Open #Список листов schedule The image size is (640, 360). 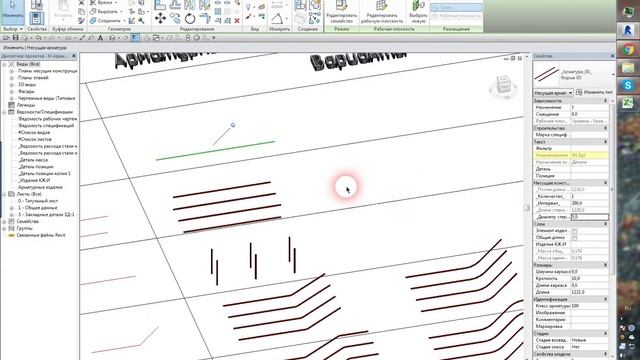[x=35, y=139]
